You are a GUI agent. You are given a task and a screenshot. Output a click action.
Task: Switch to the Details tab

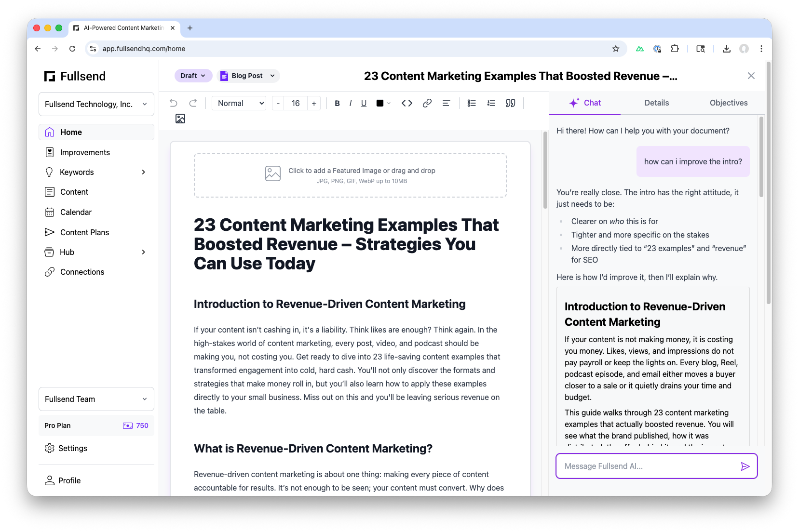coord(656,103)
